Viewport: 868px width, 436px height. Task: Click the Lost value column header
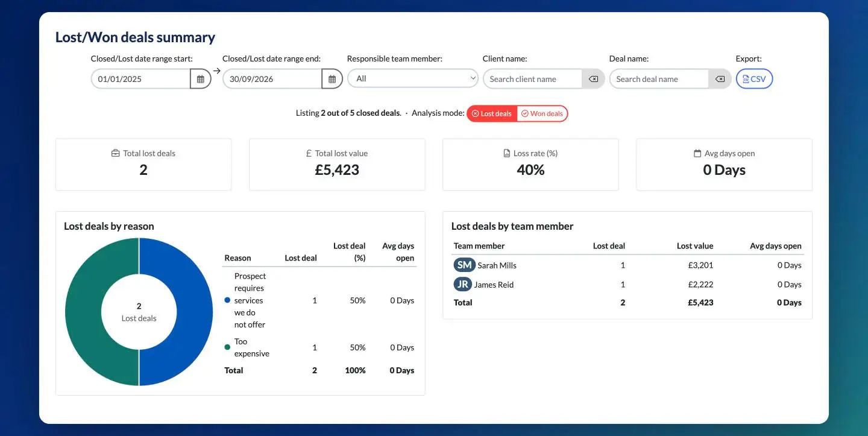pyautogui.click(x=695, y=246)
